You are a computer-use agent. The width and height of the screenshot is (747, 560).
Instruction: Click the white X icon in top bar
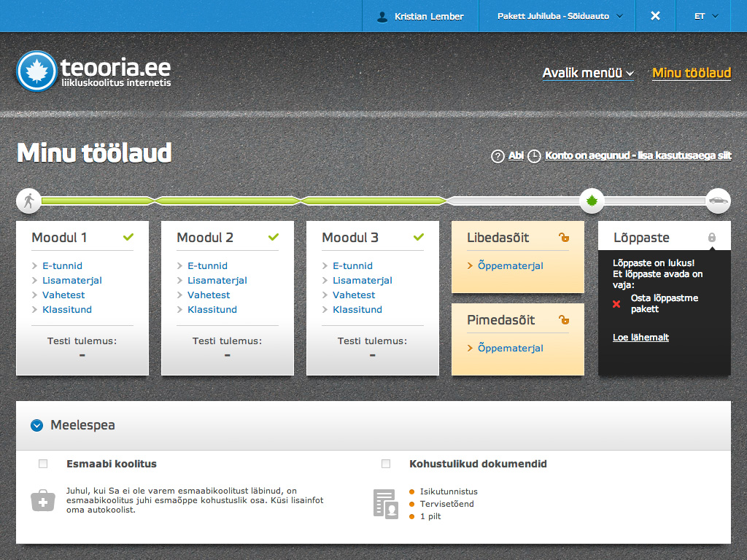655,16
